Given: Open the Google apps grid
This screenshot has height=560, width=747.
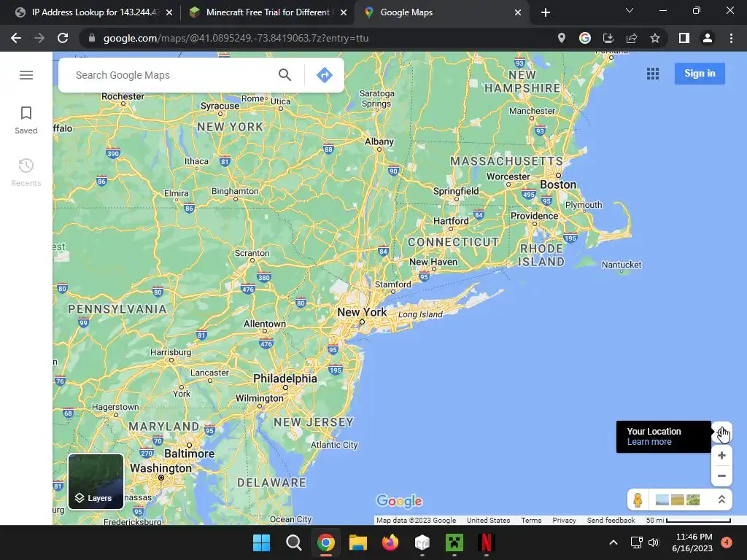Looking at the screenshot, I should click(653, 74).
